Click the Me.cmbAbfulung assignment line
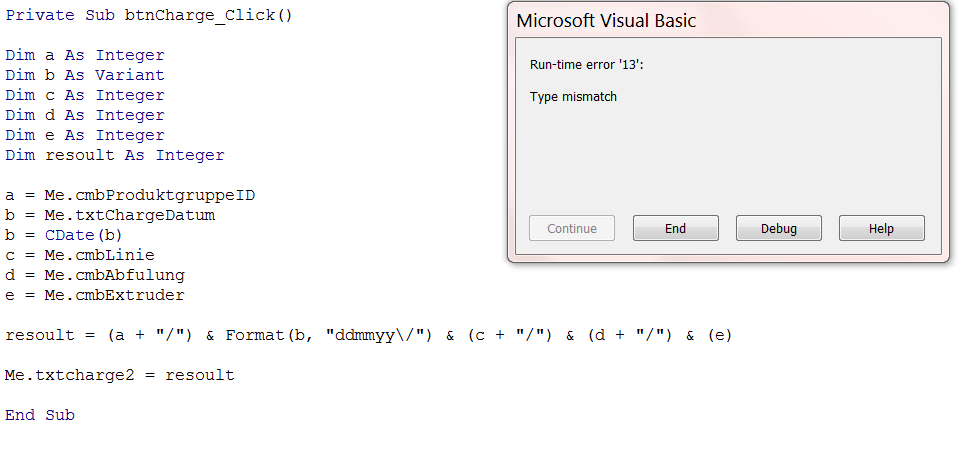Image resolution: width=971 pixels, height=464 pixels. (95, 275)
